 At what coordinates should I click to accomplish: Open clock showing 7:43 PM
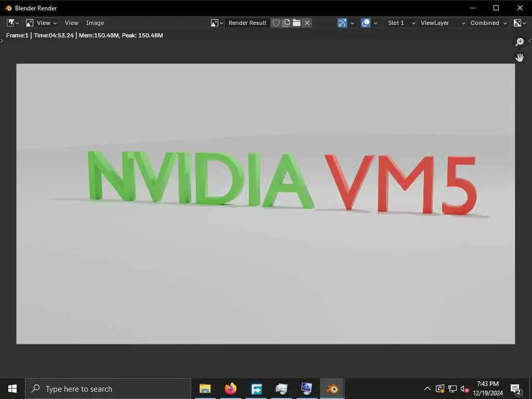coord(488,389)
